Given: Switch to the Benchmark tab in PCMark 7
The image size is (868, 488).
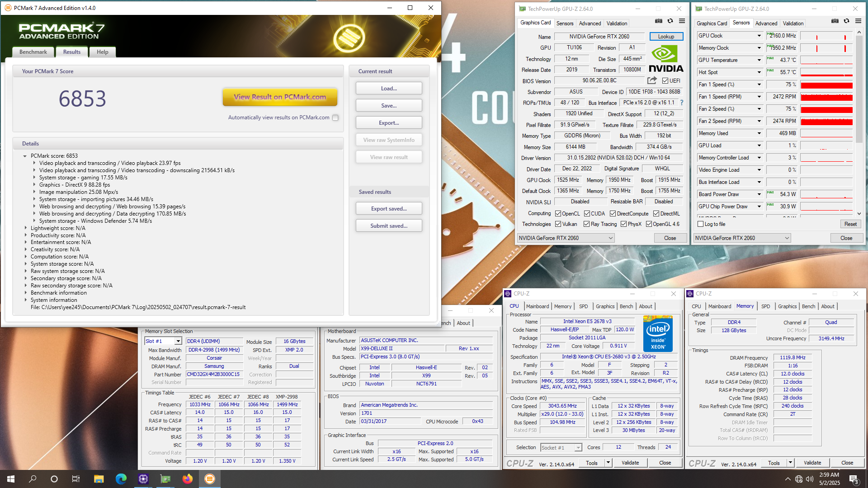Looking at the screenshot, I should (x=33, y=52).
